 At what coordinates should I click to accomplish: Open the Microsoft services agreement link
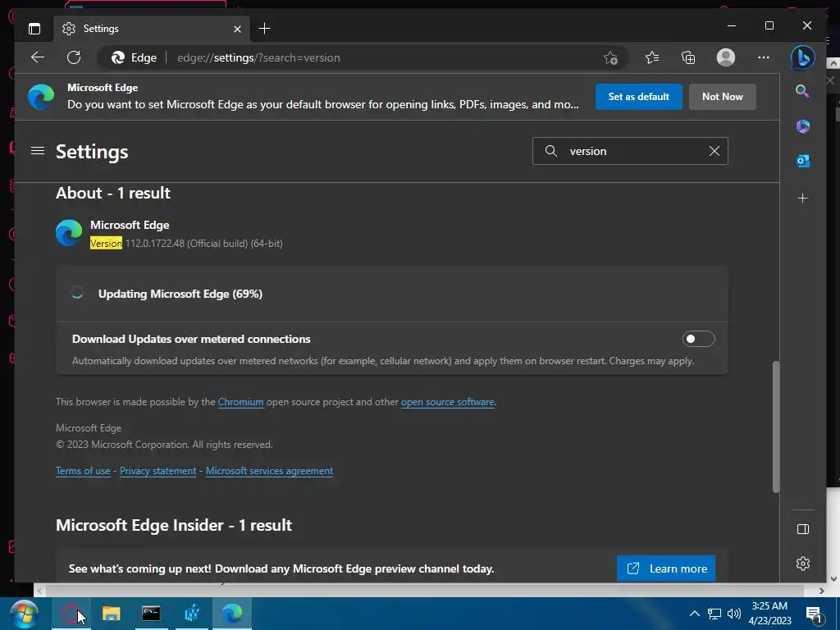point(269,471)
